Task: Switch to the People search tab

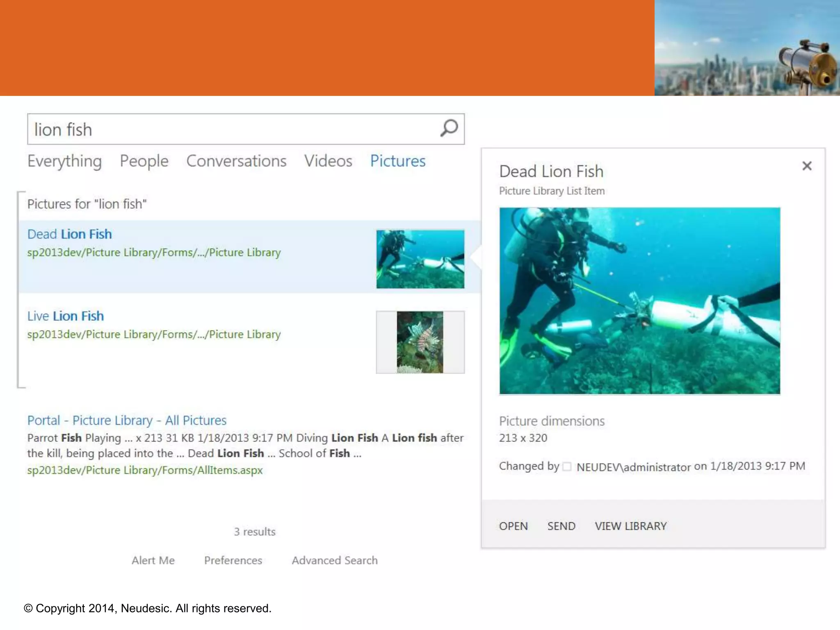Action: [144, 161]
